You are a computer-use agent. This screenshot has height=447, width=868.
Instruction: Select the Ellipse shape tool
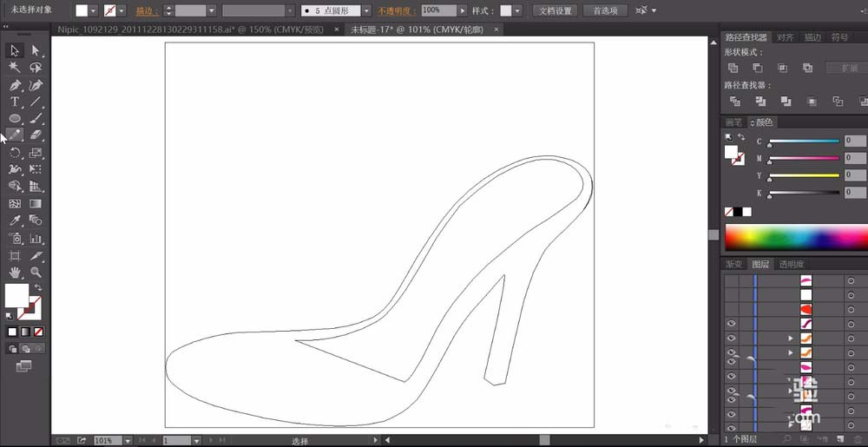tap(15, 118)
